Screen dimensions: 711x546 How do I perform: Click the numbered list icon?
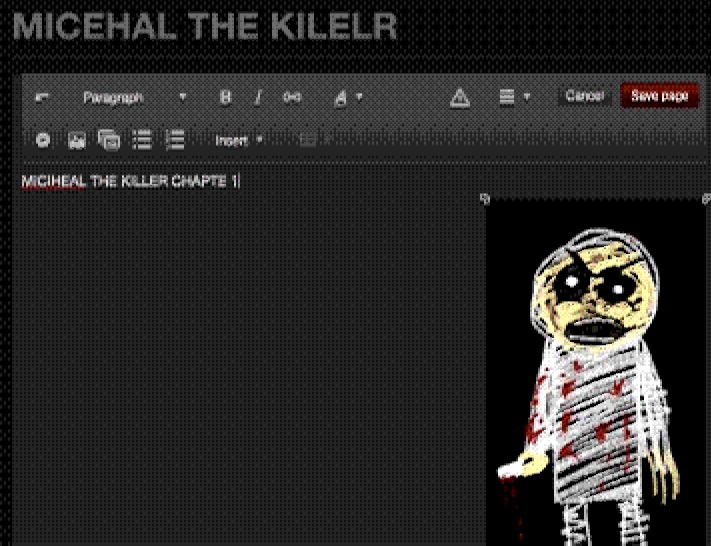coord(175,140)
